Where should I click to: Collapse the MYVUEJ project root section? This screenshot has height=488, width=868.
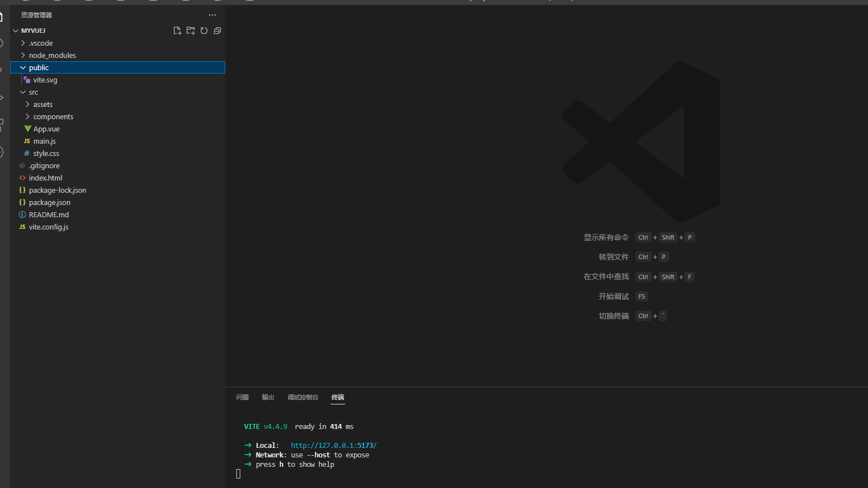pos(16,31)
